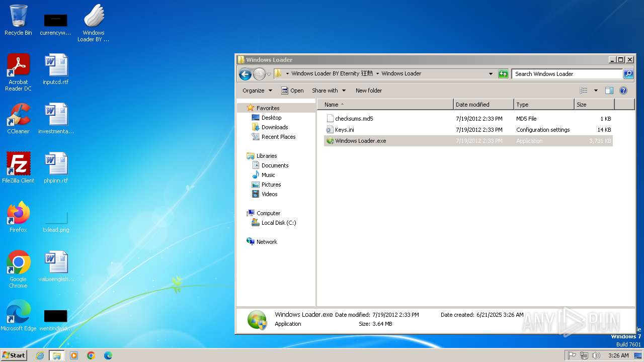This screenshot has height=362, width=644.
Task: Select Google Chrome desktop shortcut
Action: click(x=18, y=269)
